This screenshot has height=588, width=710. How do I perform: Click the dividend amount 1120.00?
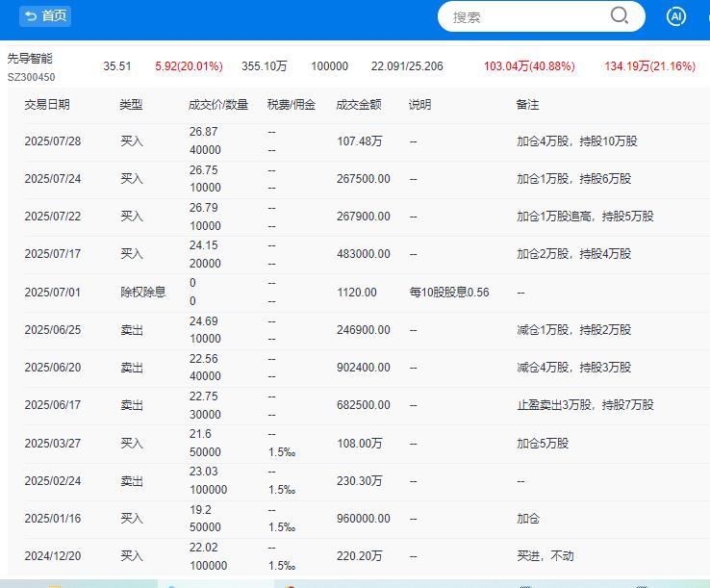click(x=357, y=293)
